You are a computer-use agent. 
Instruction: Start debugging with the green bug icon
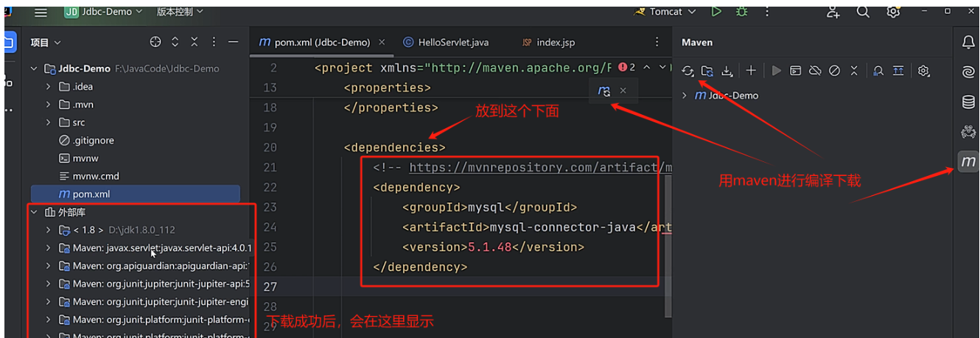pyautogui.click(x=741, y=12)
